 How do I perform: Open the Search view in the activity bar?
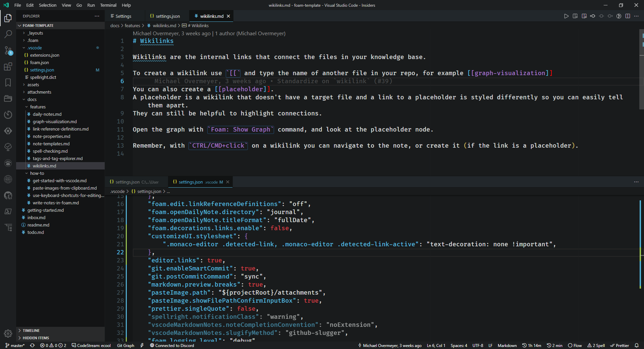(8, 34)
